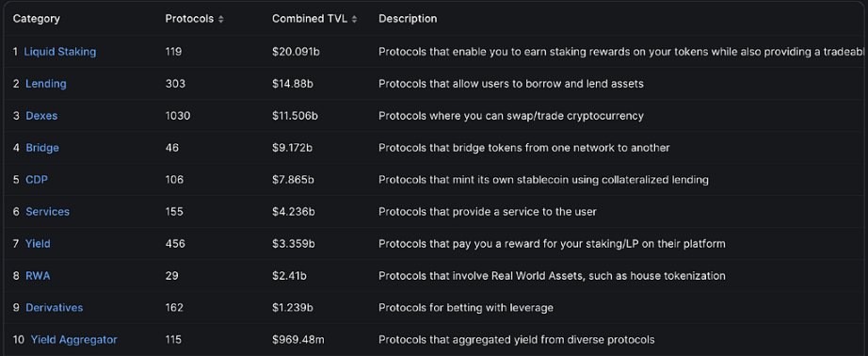Sort table by Combined TVL arrows
Viewport: 868px width, 356px height.
click(354, 20)
